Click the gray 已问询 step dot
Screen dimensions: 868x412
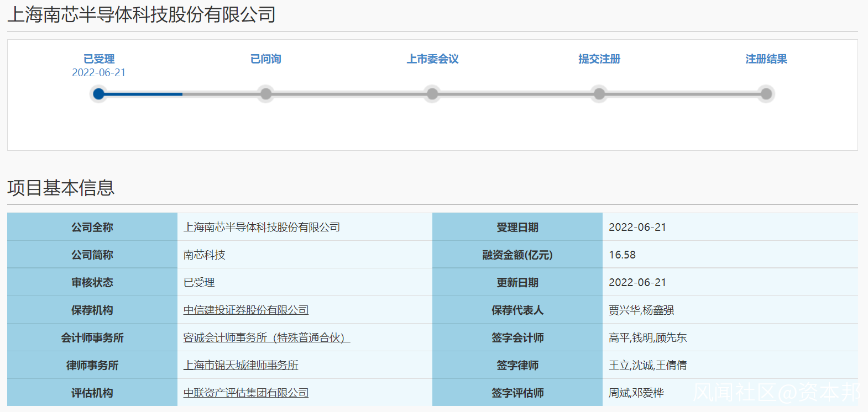(266, 94)
